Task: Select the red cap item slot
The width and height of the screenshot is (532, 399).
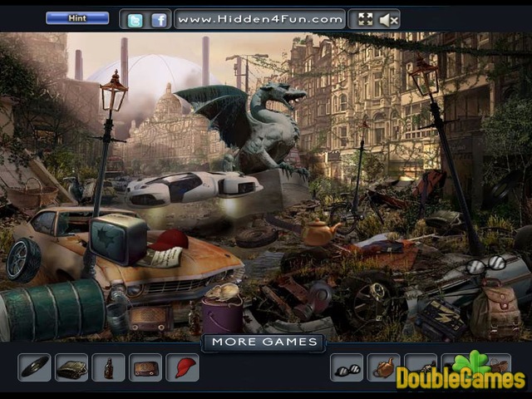Action: point(182,367)
